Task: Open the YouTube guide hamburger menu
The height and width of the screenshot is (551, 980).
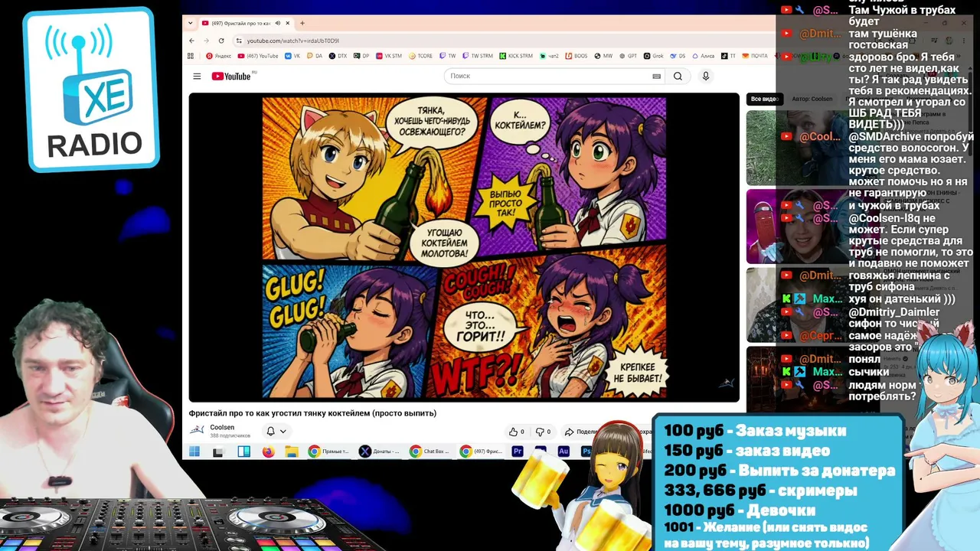Action: (x=197, y=76)
